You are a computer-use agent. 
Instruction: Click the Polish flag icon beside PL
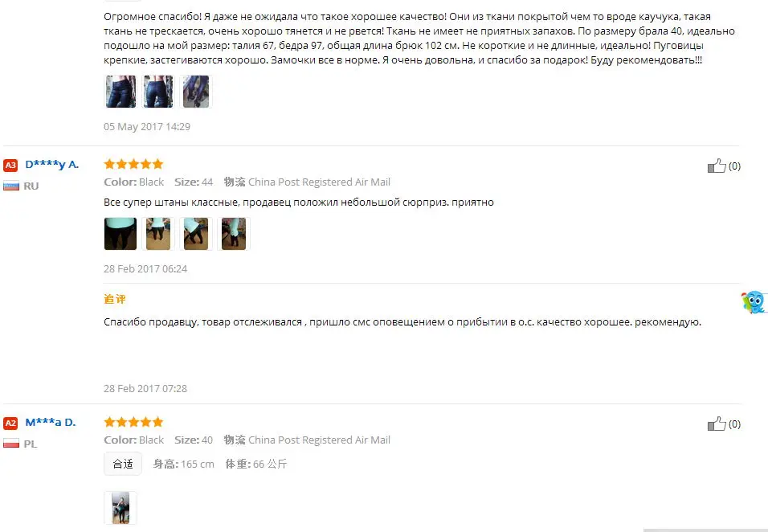[x=11, y=444]
